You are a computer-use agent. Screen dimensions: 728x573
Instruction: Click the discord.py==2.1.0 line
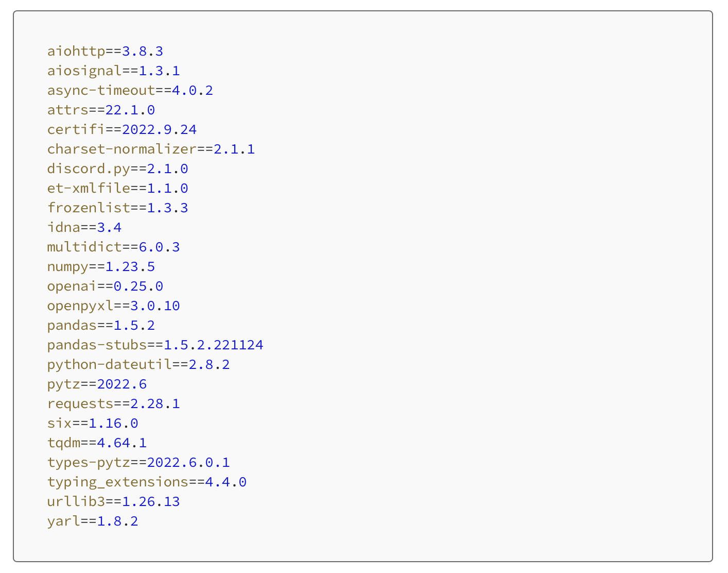coord(117,168)
